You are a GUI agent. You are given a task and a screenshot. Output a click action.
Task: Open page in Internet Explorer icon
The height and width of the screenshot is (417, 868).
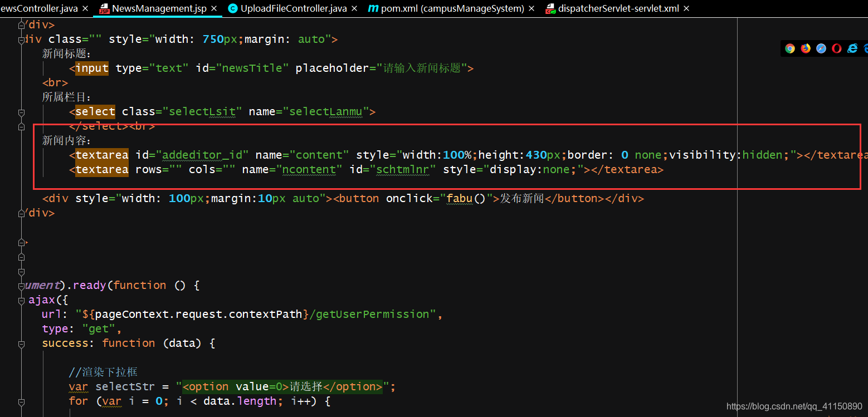point(852,48)
